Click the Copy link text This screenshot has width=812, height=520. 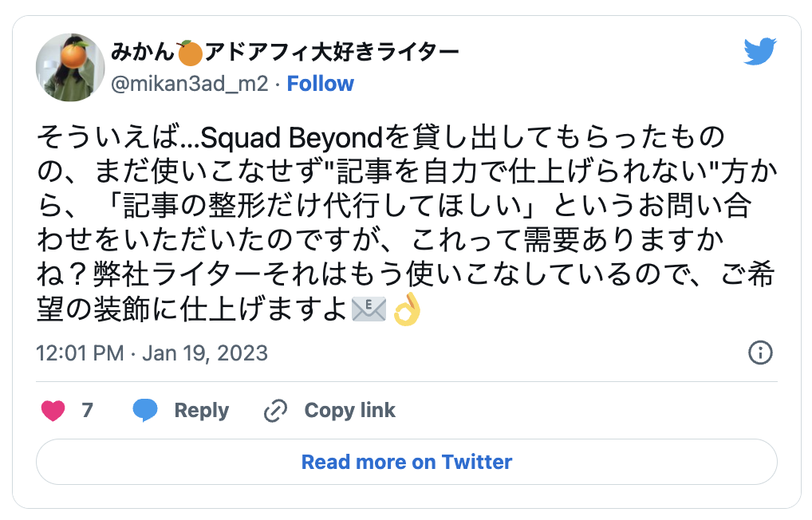point(349,411)
